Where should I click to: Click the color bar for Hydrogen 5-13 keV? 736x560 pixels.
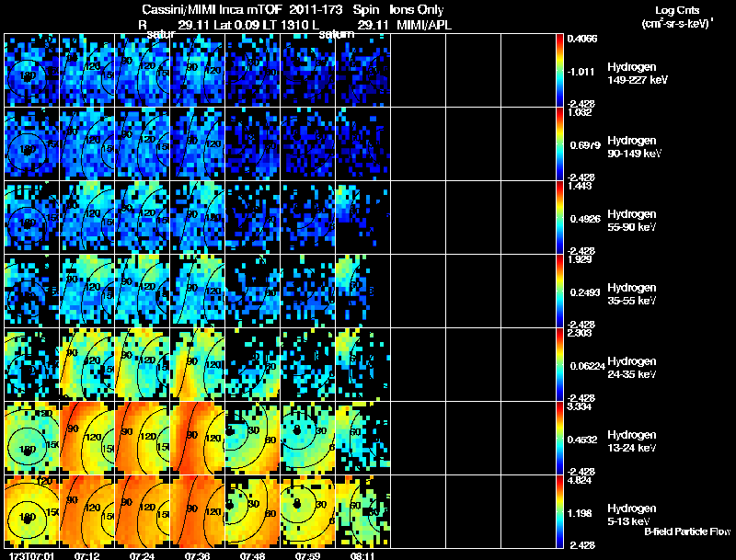coord(559,511)
